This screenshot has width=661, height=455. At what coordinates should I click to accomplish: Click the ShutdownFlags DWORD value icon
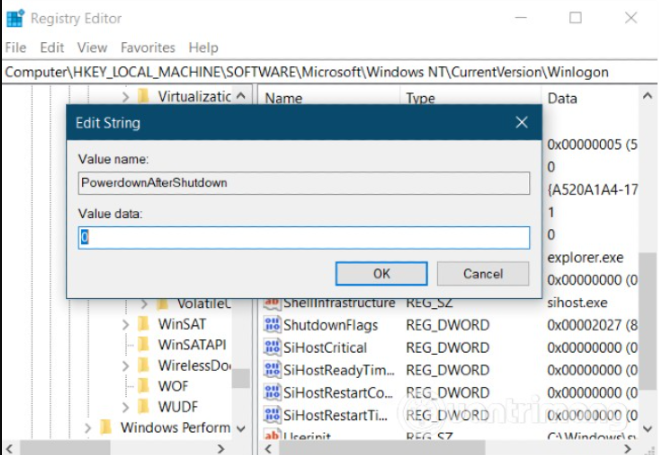point(272,325)
